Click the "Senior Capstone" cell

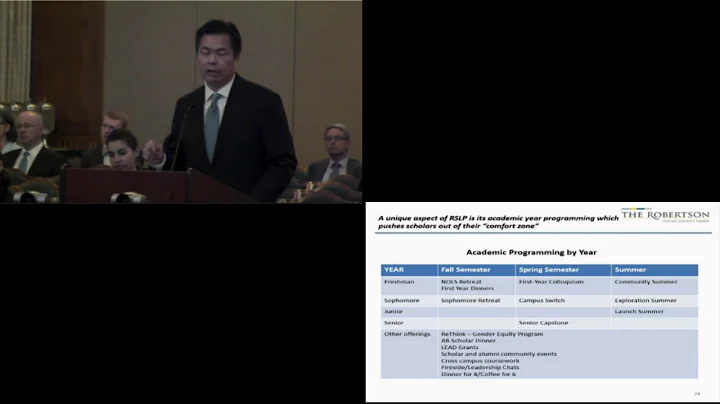(x=543, y=323)
